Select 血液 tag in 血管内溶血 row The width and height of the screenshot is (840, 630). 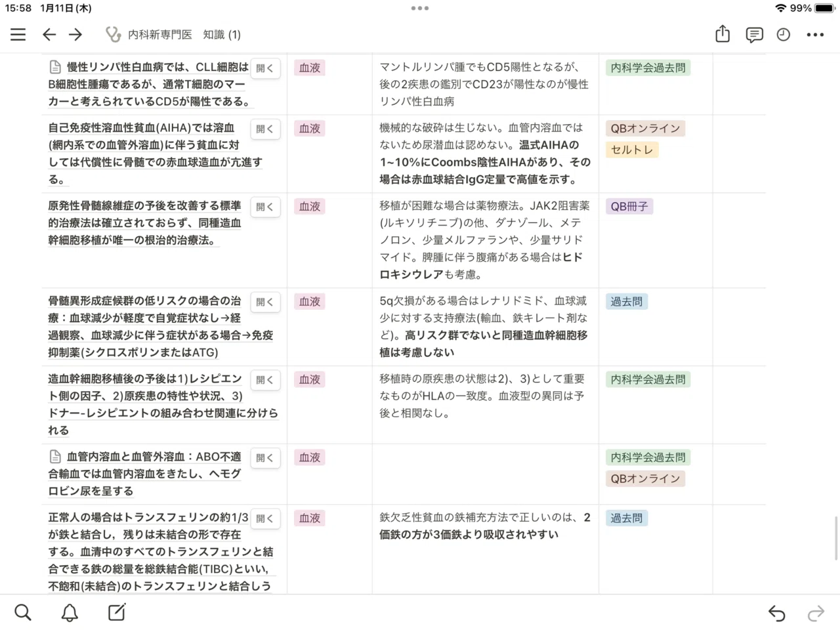310,457
